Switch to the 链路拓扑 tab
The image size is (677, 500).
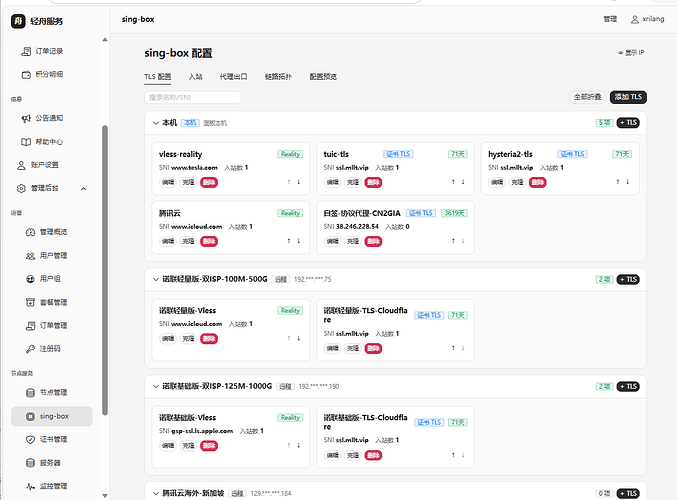(278, 77)
